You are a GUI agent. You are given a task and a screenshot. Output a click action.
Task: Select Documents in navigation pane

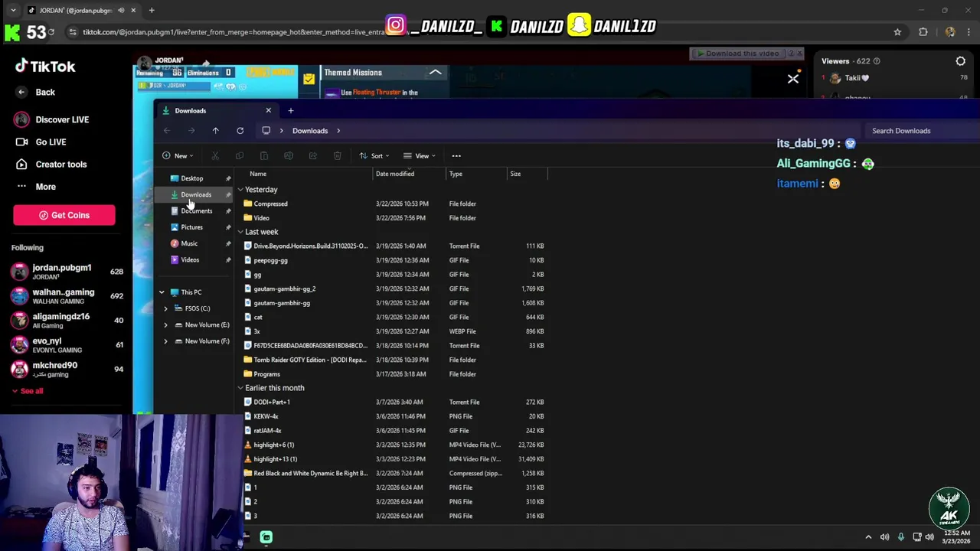click(x=197, y=211)
